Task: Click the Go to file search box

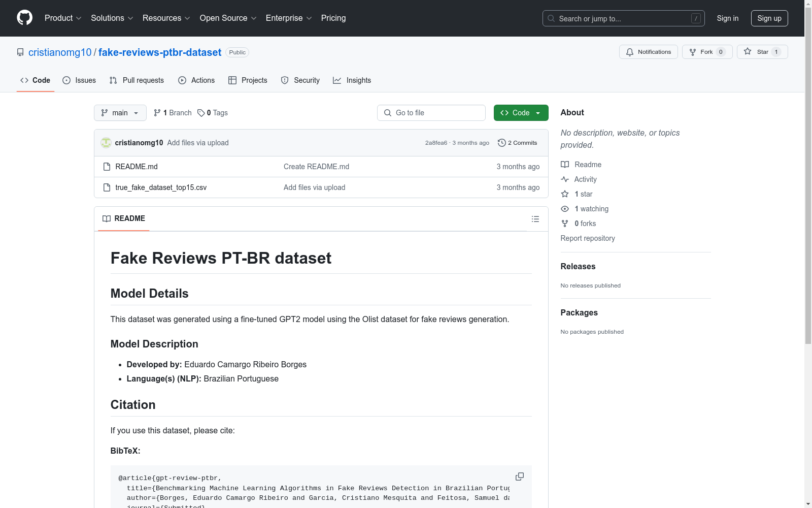Action: pos(431,113)
